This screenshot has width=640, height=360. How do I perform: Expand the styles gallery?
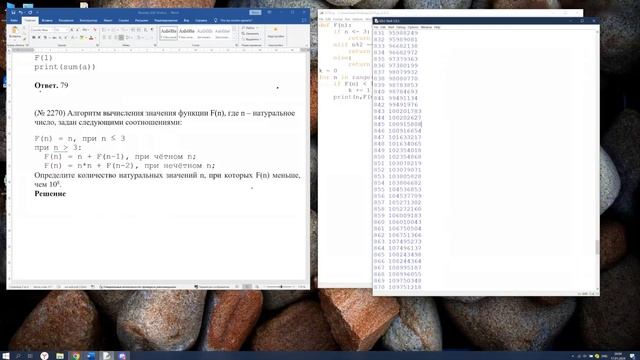[x=235, y=39]
